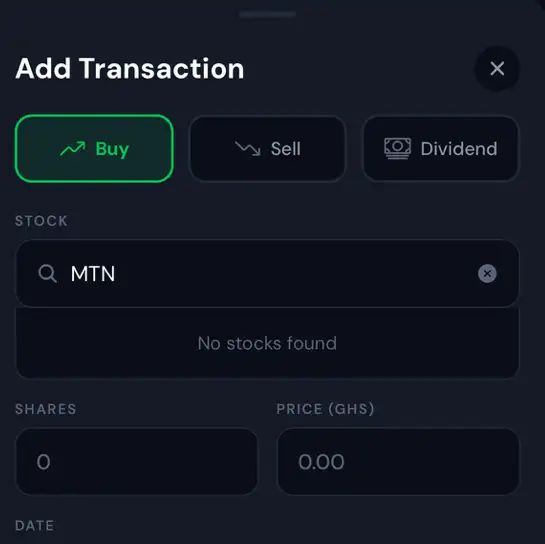Click the magnifier search icon in stock field
This screenshot has width=545, height=544.
click(47, 274)
